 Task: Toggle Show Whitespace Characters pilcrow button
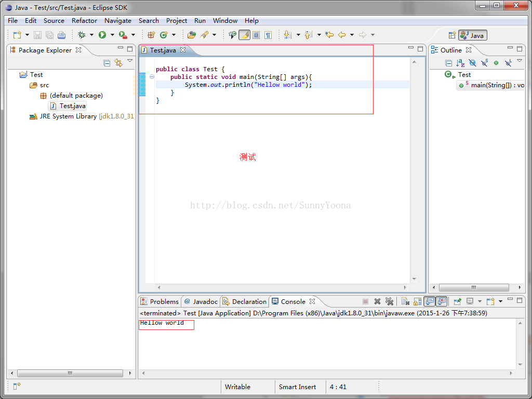click(x=268, y=35)
